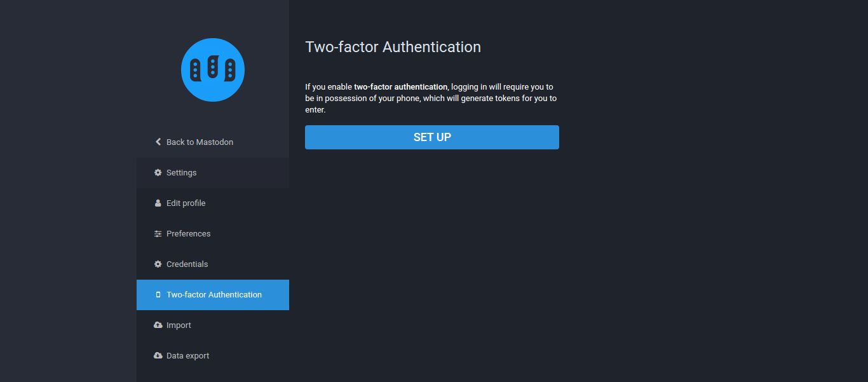Select the Two-factor Authentication sidebar item

click(213, 295)
